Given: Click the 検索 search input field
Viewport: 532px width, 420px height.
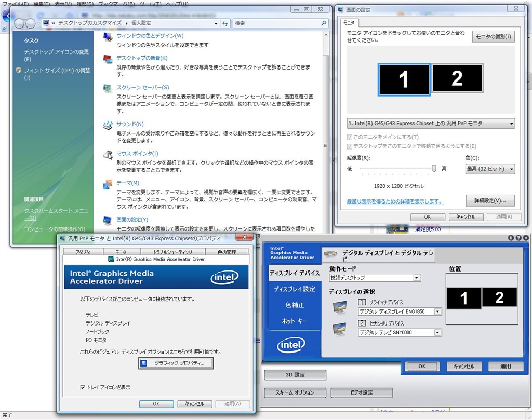Looking at the screenshot, I should click(277, 23).
